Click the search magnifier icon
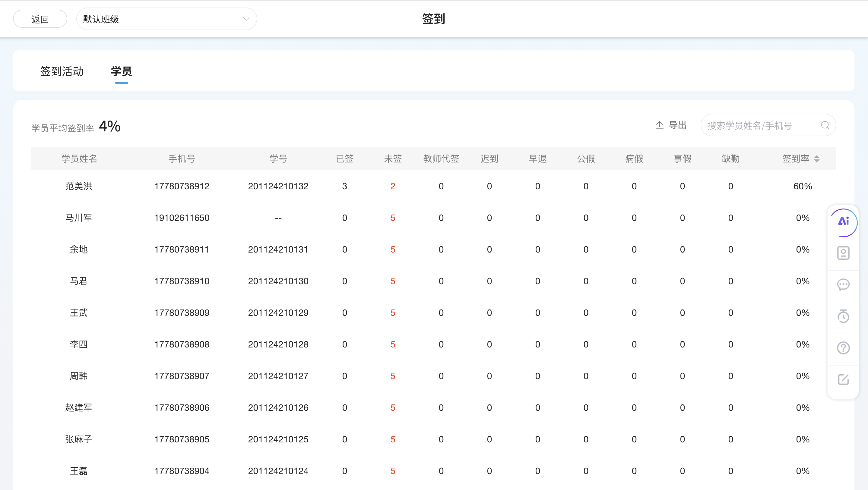Viewport: 868px width, 490px height. point(825,125)
